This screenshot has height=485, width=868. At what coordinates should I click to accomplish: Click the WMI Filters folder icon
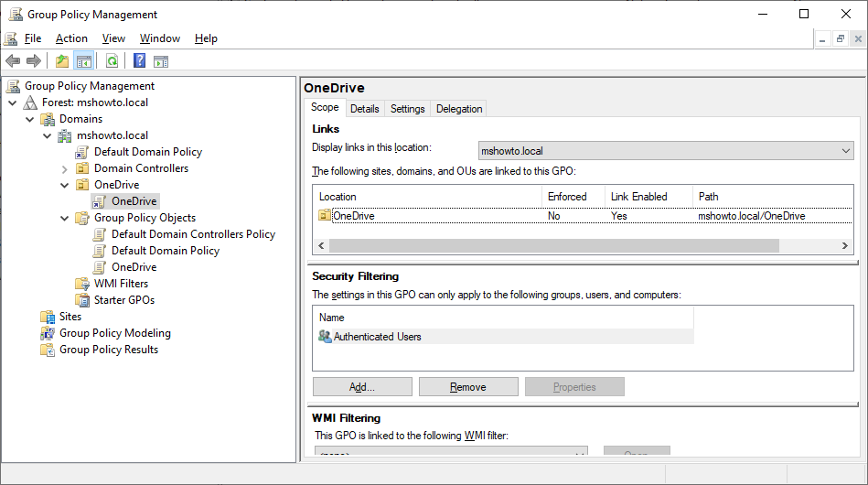tap(82, 284)
